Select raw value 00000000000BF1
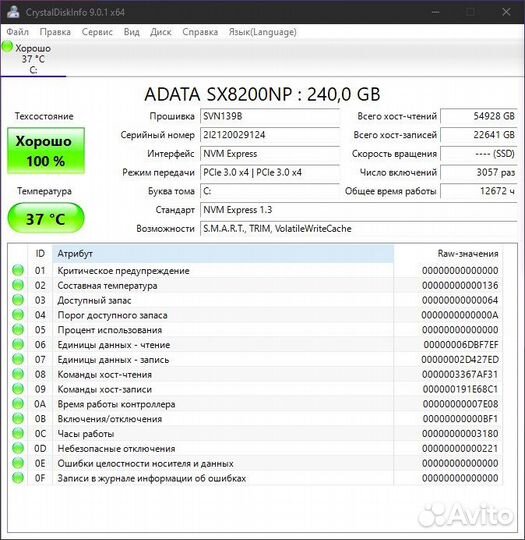 tap(460, 419)
